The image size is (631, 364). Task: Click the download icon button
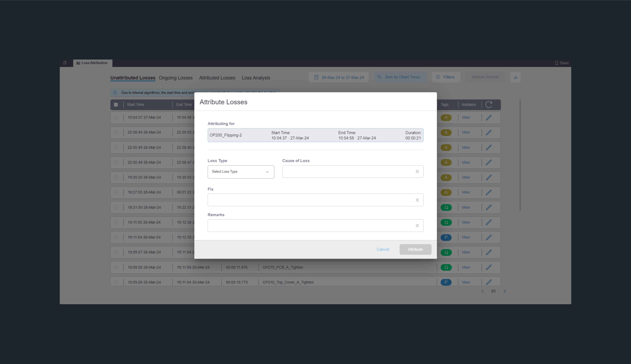(x=516, y=77)
